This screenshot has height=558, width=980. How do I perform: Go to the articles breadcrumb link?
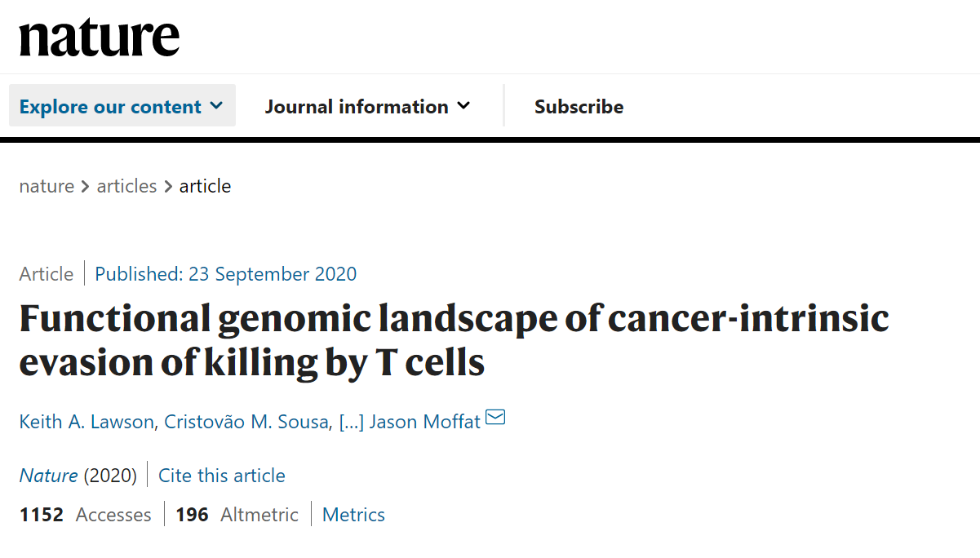(126, 186)
